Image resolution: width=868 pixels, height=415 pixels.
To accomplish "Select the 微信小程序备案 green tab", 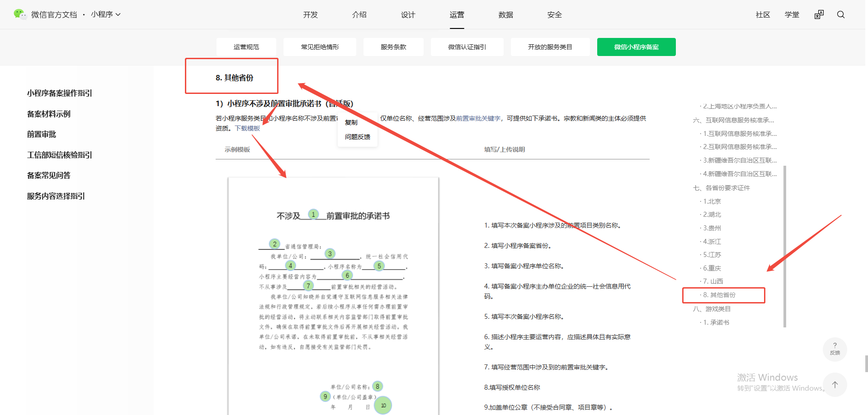I will pos(636,47).
